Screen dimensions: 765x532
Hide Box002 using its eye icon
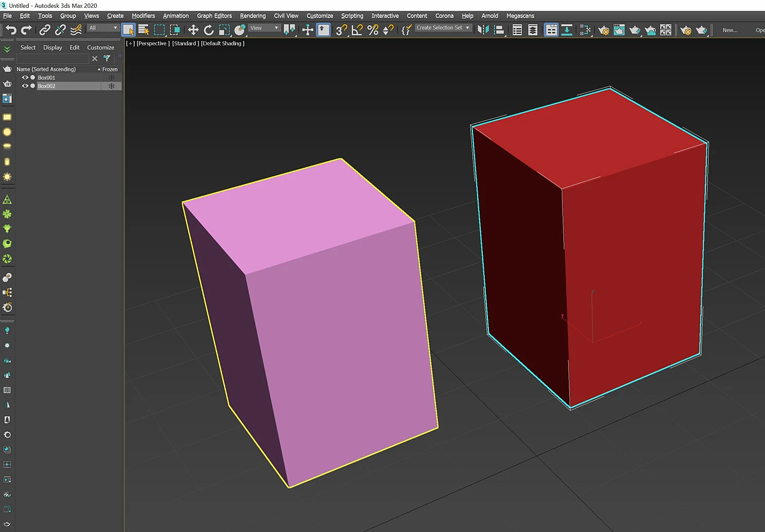coord(25,86)
